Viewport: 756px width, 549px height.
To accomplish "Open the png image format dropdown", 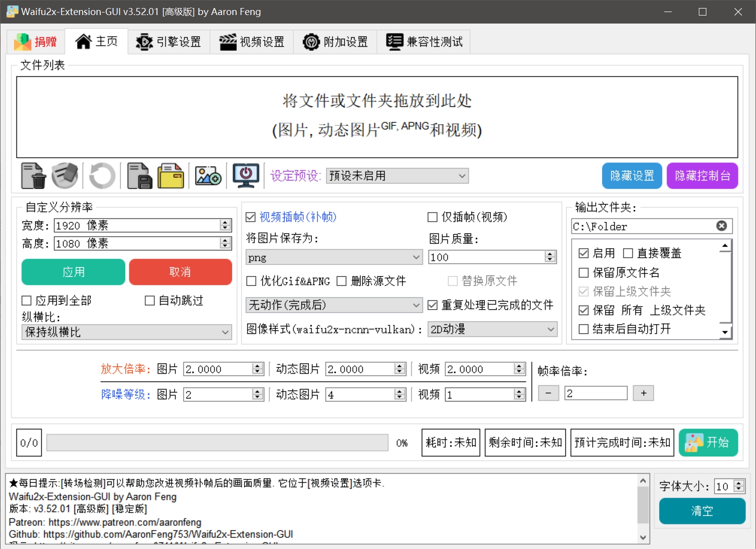I will point(334,257).
